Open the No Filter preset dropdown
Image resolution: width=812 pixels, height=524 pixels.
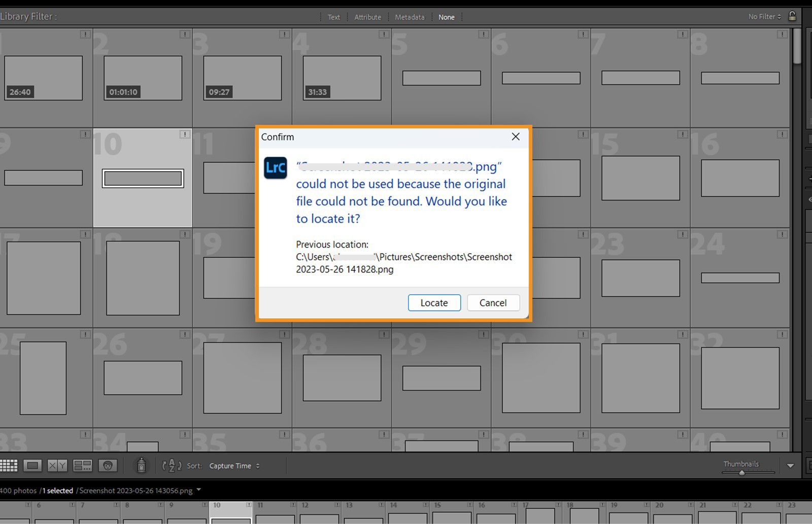[765, 17]
